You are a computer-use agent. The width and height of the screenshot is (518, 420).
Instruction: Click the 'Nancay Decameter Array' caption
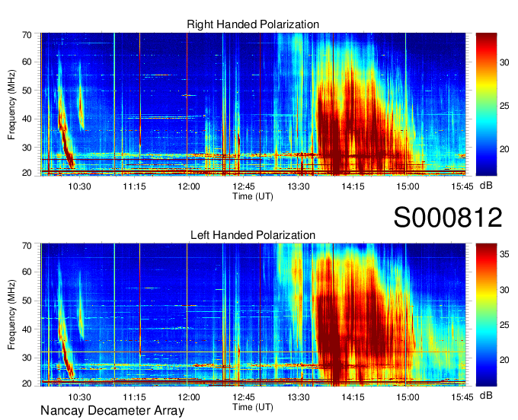[112, 411]
